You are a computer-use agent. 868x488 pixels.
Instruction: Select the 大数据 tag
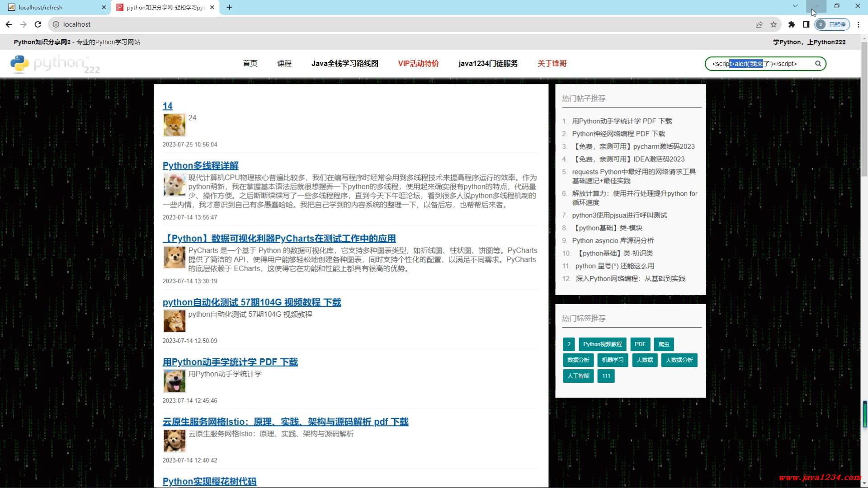click(x=645, y=360)
